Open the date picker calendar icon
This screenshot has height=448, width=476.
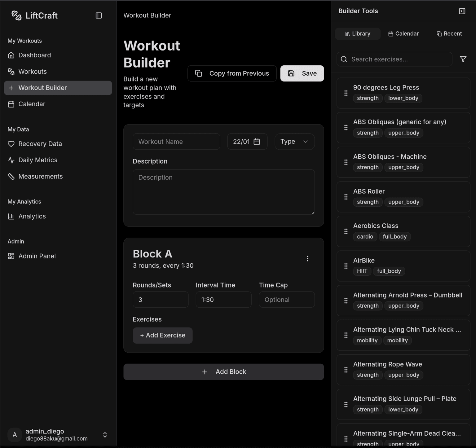[x=257, y=142]
